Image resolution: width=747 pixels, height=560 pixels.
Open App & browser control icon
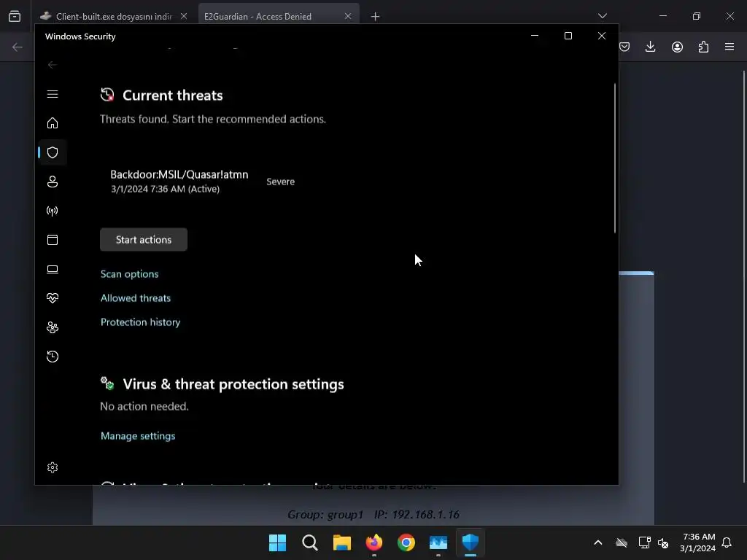53,239
